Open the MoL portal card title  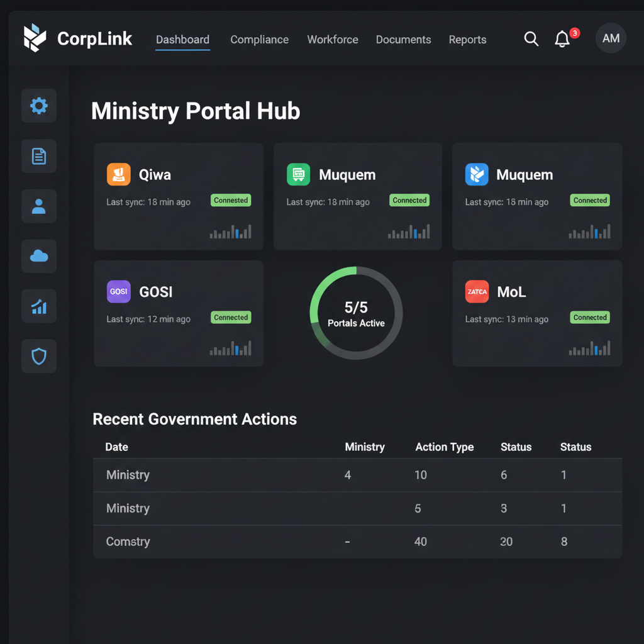pyautogui.click(x=511, y=292)
